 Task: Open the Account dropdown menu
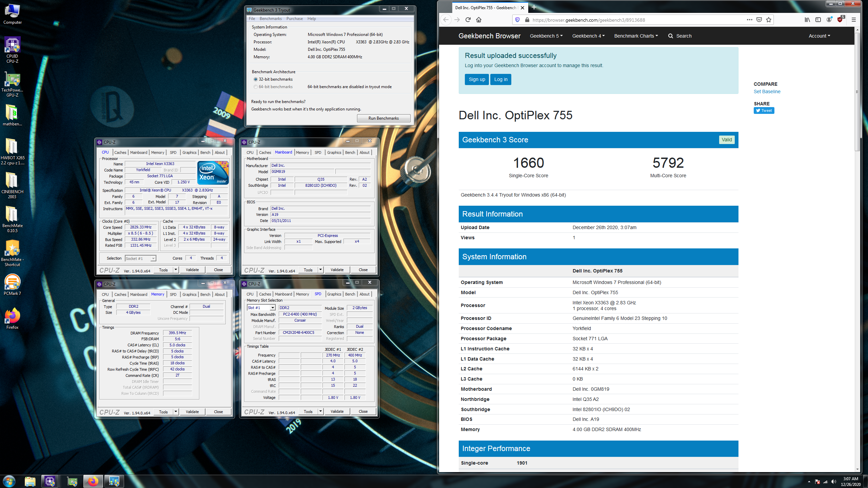click(819, 36)
